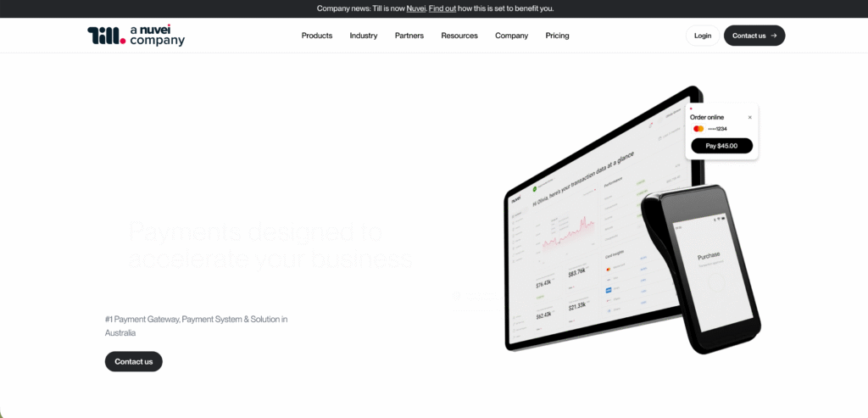This screenshot has height=418, width=868.
Task: Go to the Pricing page
Action: point(557,36)
